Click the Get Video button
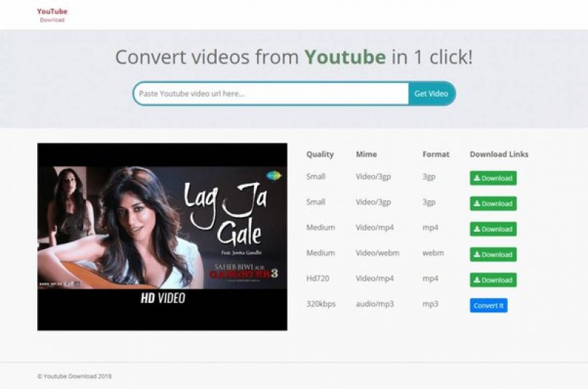 point(432,93)
